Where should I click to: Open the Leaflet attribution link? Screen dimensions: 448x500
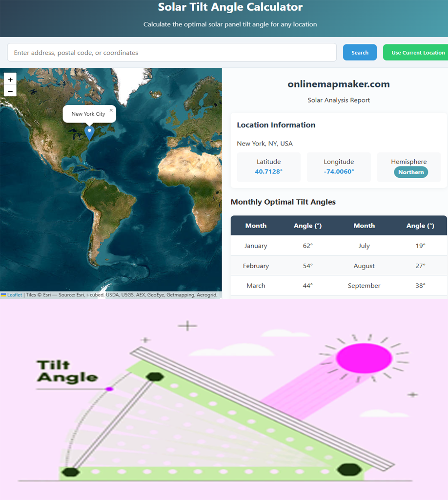[15, 294]
